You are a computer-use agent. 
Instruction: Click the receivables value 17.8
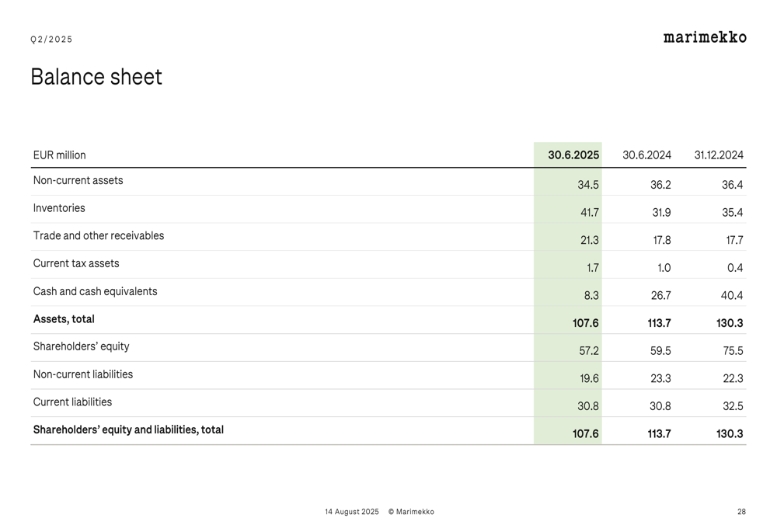[662, 240]
